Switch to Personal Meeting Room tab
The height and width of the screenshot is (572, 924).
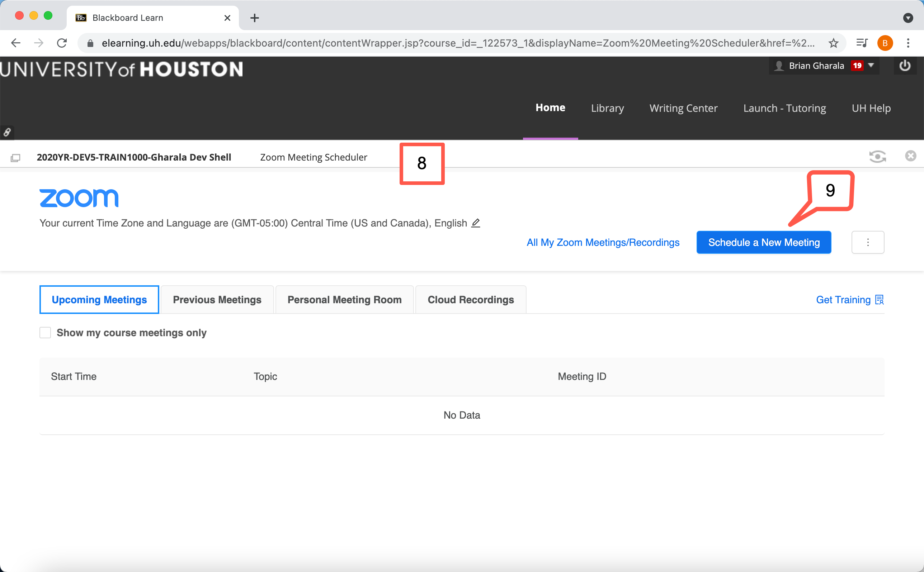(344, 300)
